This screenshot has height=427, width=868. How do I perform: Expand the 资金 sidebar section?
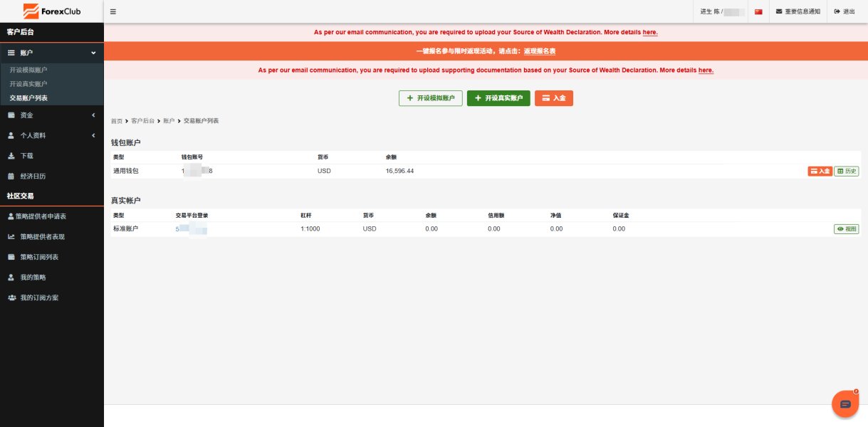[x=52, y=115]
